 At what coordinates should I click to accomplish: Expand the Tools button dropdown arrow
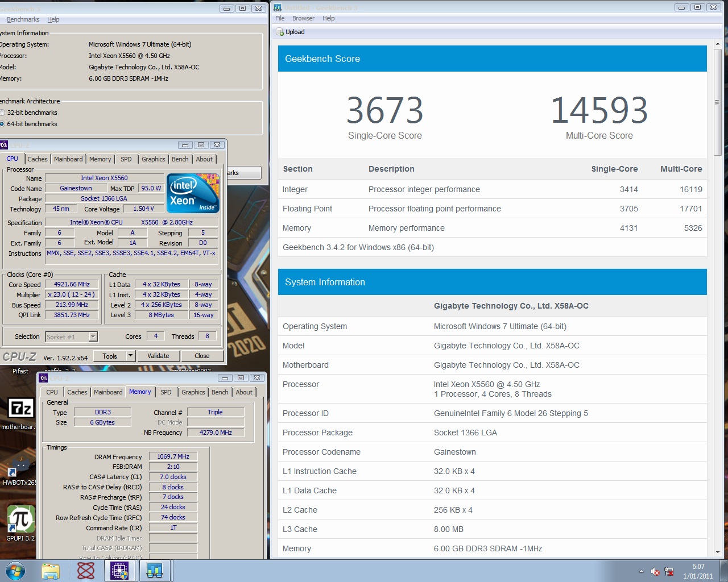pos(130,356)
